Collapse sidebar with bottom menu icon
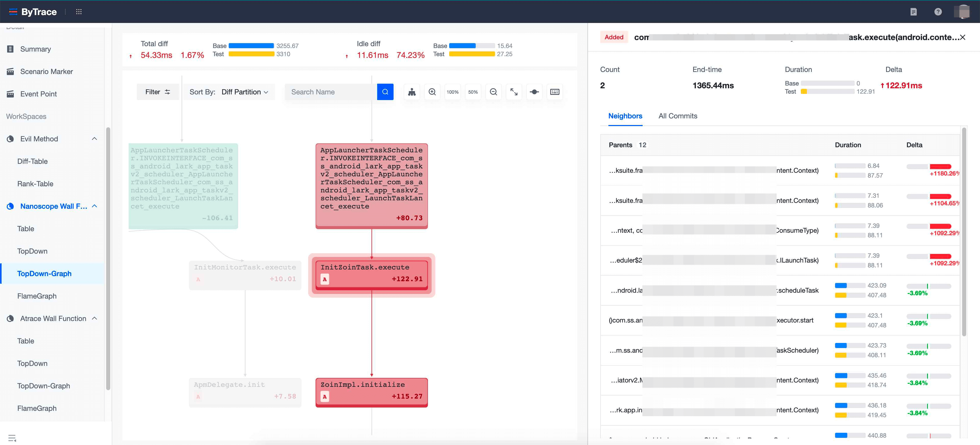This screenshot has height=445, width=980. click(x=12, y=438)
